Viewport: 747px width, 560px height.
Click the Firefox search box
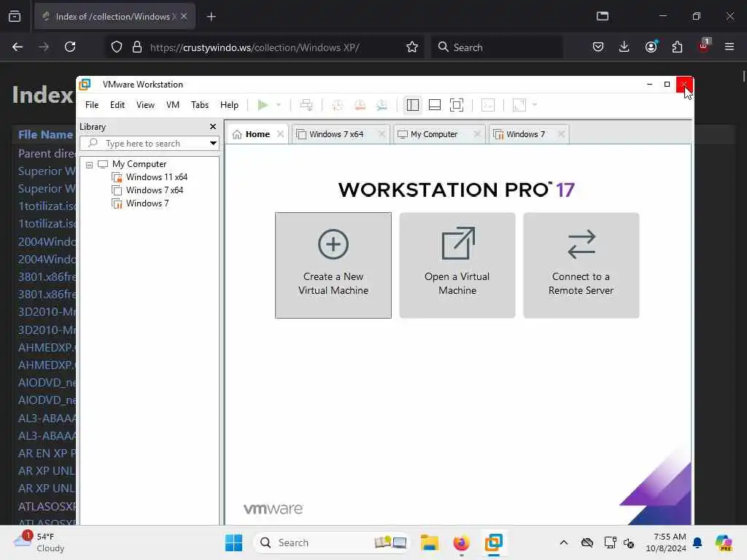[498, 47]
